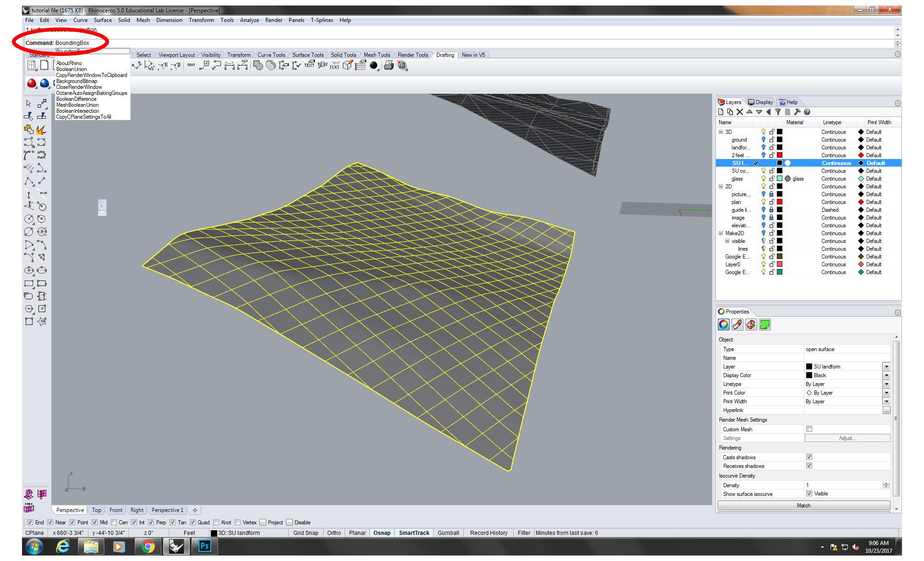
Task: Switch to the Display panel tab
Action: (x=760, y=102)
